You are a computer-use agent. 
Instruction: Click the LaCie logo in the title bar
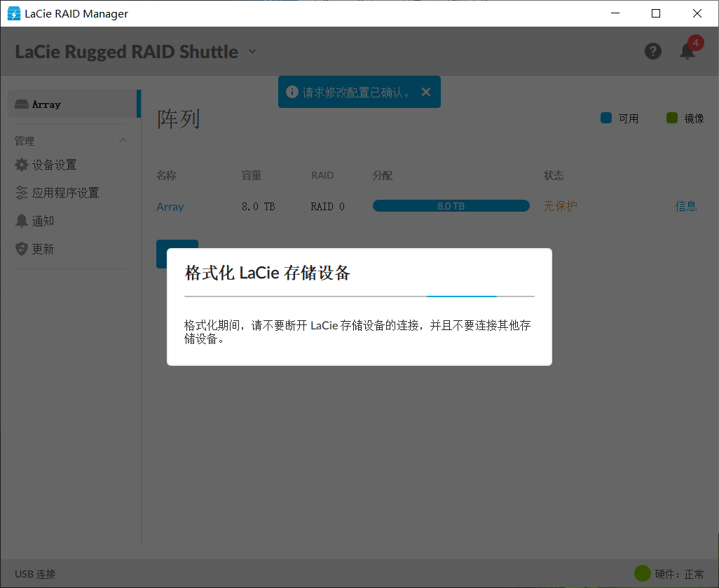[x=13, y=13]
